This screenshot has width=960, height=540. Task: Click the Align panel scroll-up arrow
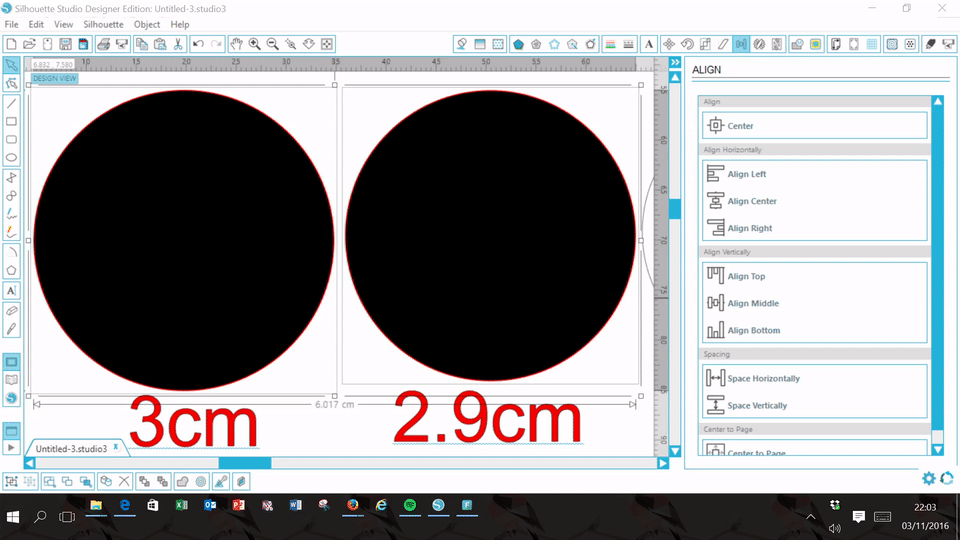938,101
